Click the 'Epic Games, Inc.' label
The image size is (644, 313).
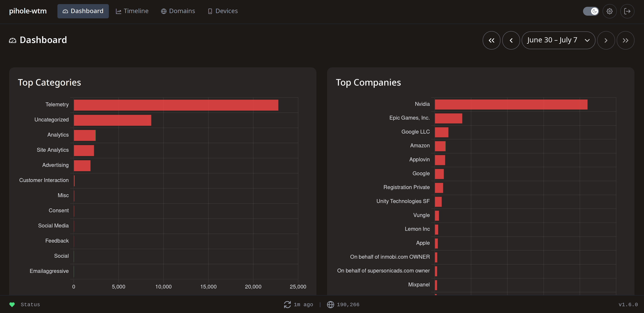[x=409, y=118]
